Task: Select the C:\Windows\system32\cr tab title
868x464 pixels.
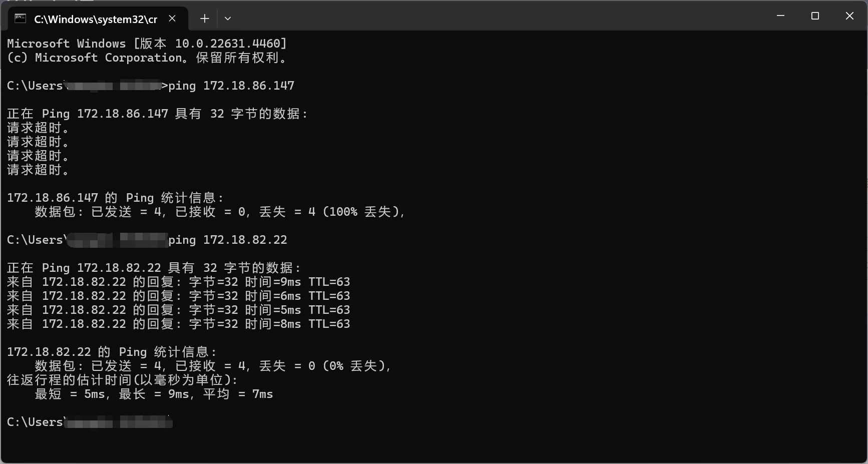Action: point(95,19)
